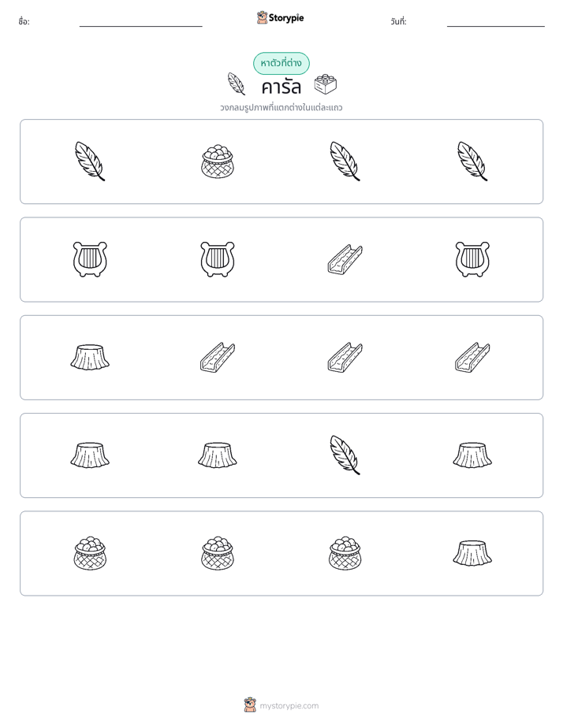Select the middle trough in the third row
Screen dimensions: 563x728
345,358
